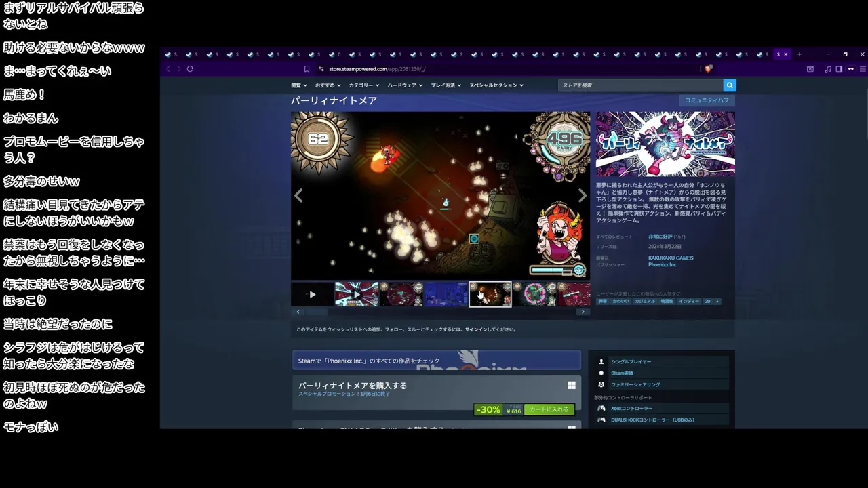Expand the 閲覧 menu

tap(298, 85)
